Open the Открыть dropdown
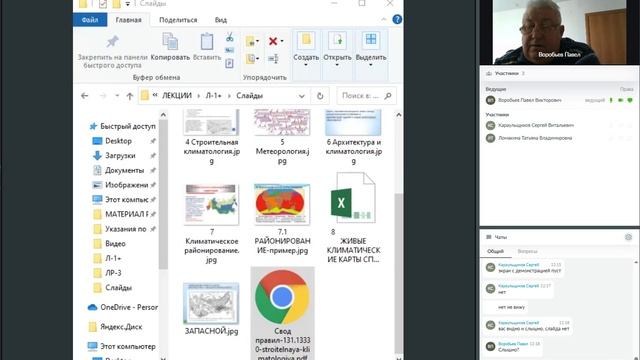 point(337,50)
